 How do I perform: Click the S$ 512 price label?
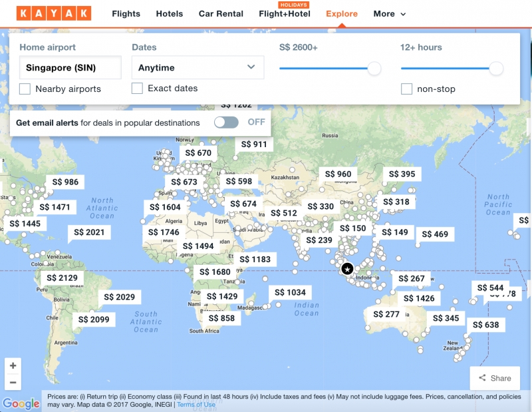point(284,213)
